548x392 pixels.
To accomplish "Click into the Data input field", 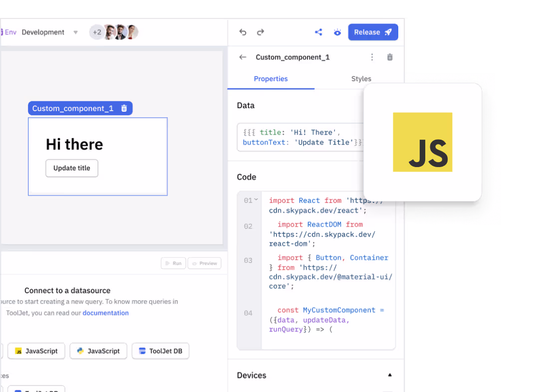I will point(299,137).
